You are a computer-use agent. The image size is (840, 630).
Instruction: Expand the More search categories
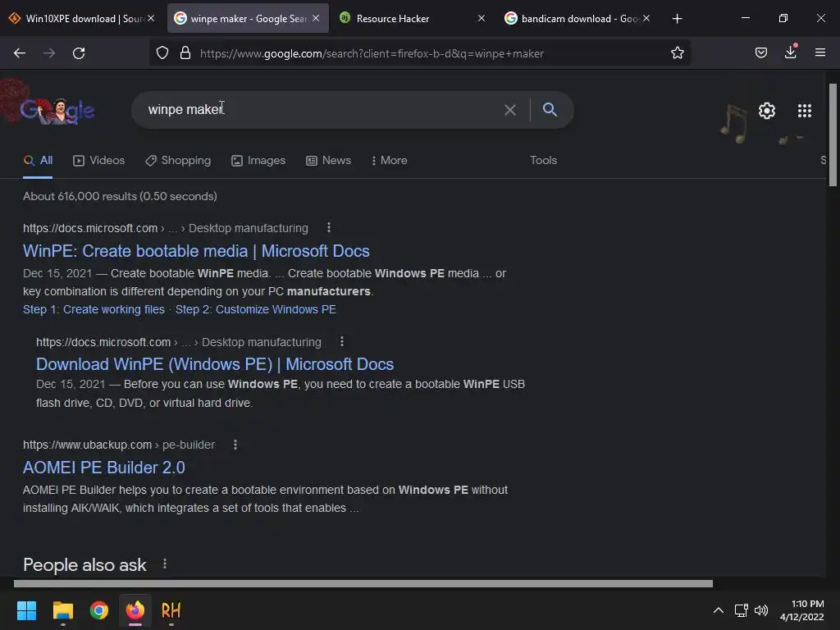tap(390, 160)
